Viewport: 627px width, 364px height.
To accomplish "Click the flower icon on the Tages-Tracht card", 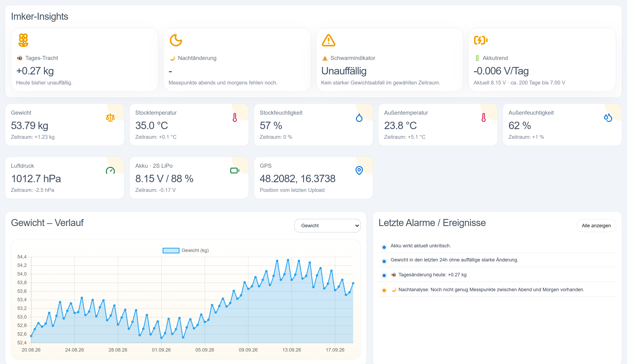I will tap(23, 40).
